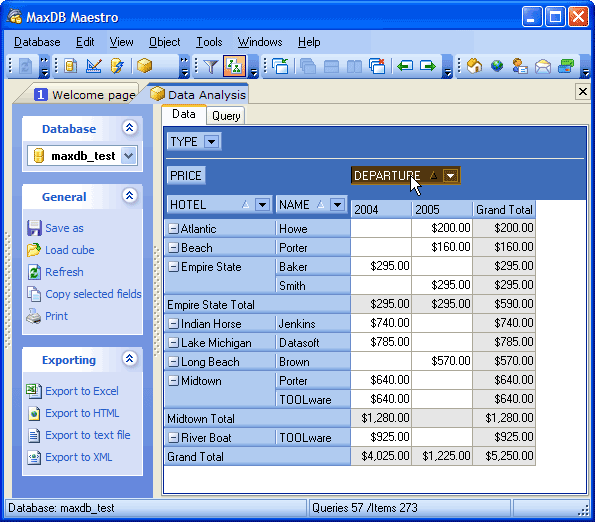Click the home page house icon
This screenshot has width=595, height=522.
click(x=474, y=66)
